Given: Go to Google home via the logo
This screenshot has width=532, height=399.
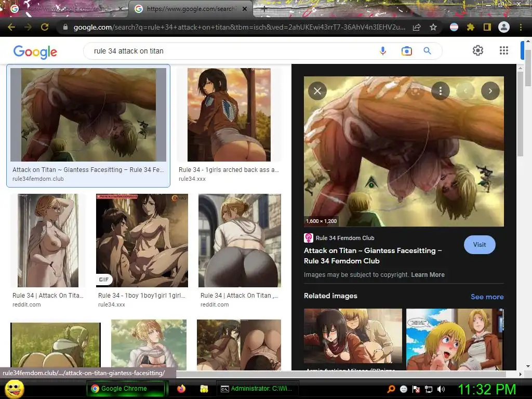Looking at the screenshot, I should 35,51.
